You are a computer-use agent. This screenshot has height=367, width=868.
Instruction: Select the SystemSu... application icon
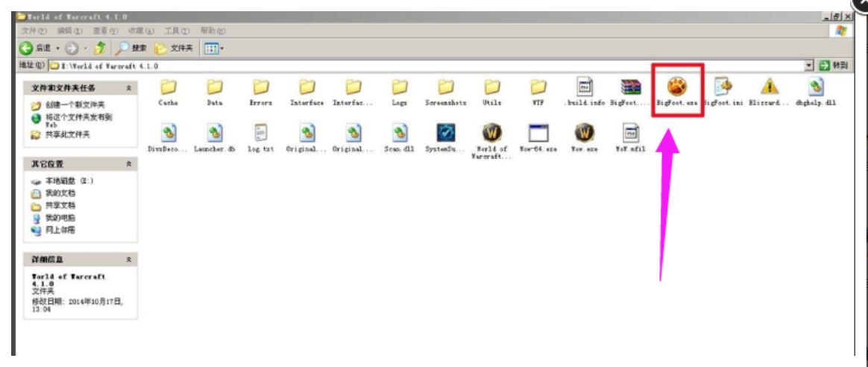click(446, 134)
